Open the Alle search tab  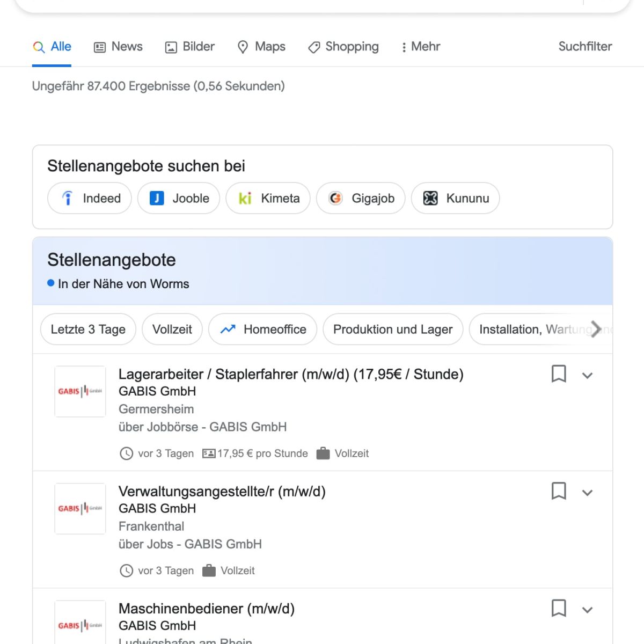tap(52, 47)
